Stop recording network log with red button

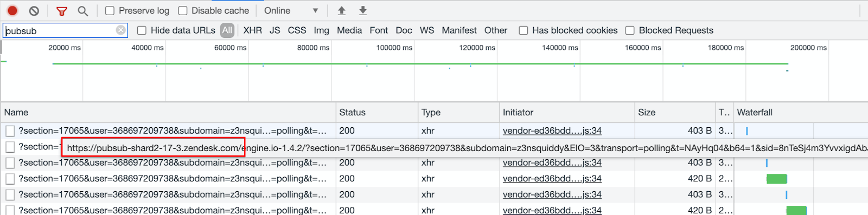click(x=12, y=10)
